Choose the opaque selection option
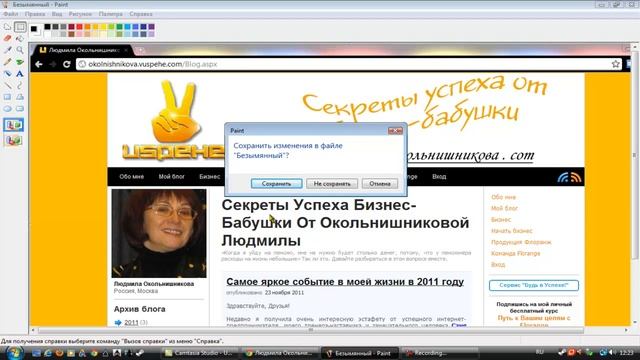The height and width of the screenshot is (360, 640). point(13,125)
